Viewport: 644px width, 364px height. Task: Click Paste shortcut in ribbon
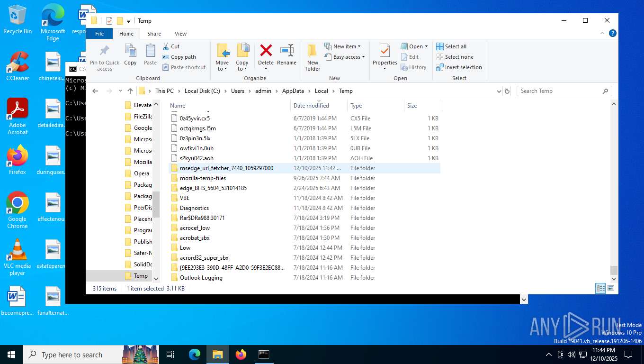point(184,67)
